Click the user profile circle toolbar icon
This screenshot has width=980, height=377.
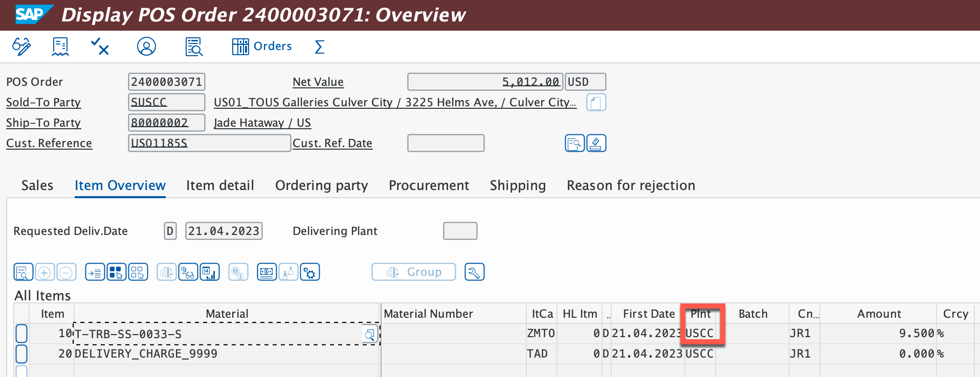(x=146, y=46)
